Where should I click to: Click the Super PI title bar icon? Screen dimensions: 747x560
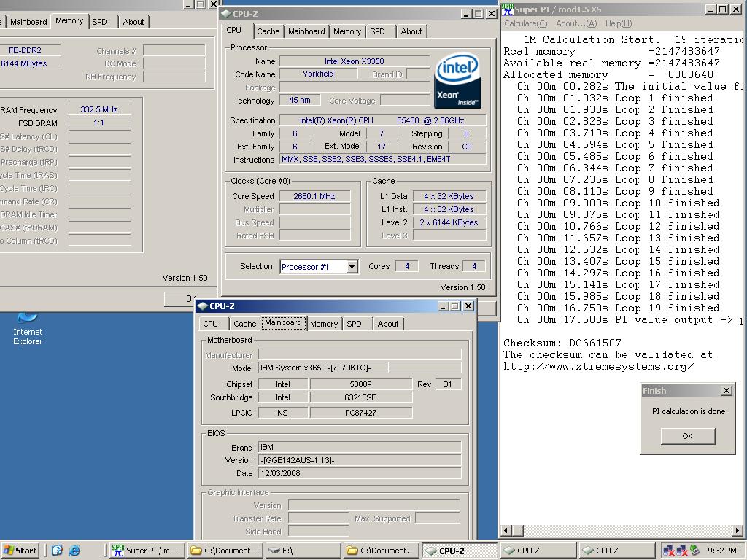point(508,9)
